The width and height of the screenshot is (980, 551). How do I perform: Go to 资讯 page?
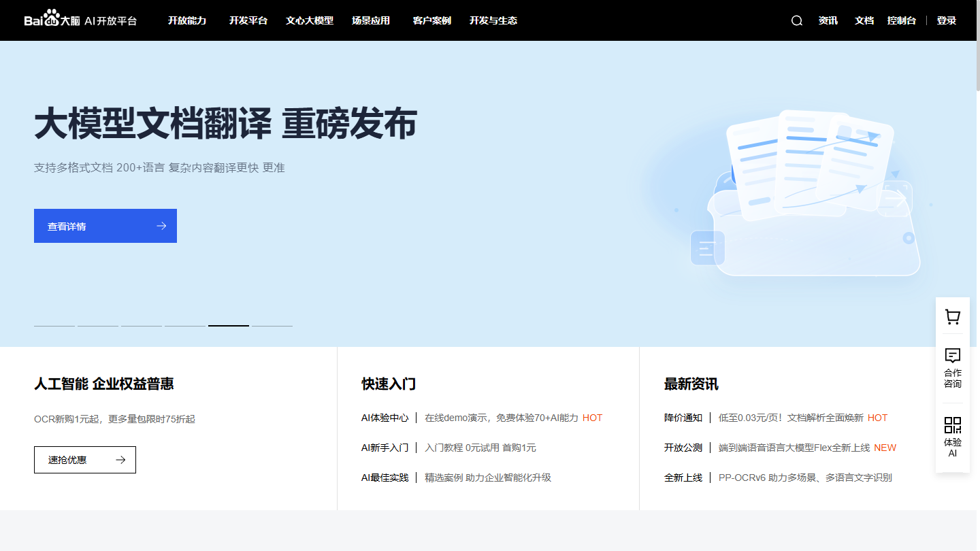tap(828, 20)
